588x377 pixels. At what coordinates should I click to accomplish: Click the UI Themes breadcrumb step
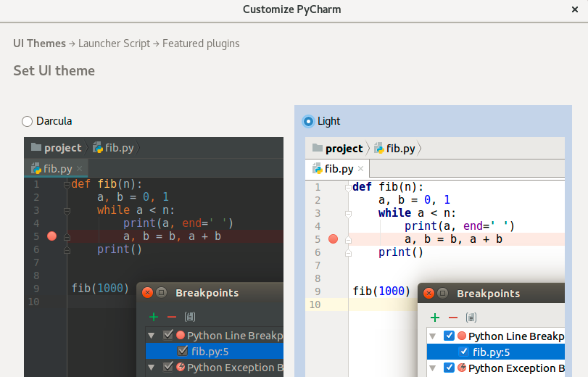tap(39, 43)
